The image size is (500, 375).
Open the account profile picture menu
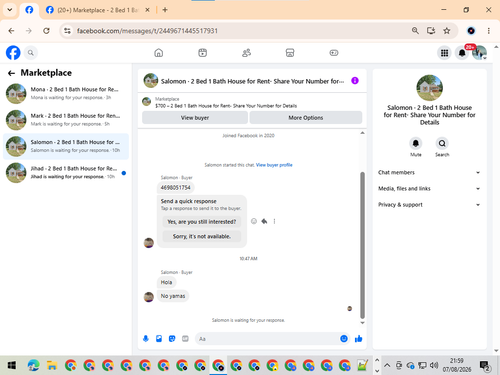coord(479,53)
